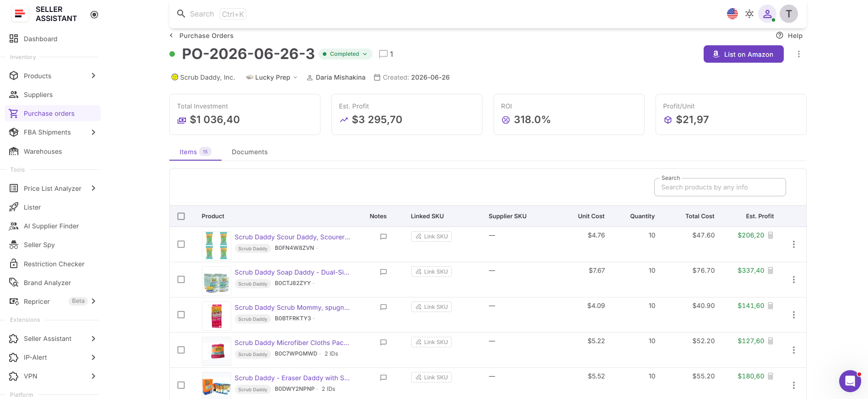Image resolution: width=868 pixels, height=399 pixels.
Task: Click the Scour Daddy product thumbnail
Action: click(217, 245)
